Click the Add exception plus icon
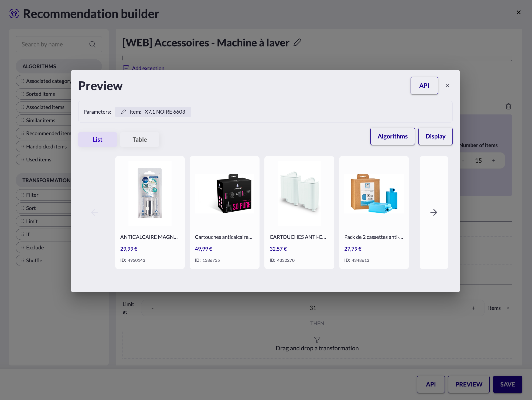This screenshot has width=532, height=400. click(x=126, y=68)
